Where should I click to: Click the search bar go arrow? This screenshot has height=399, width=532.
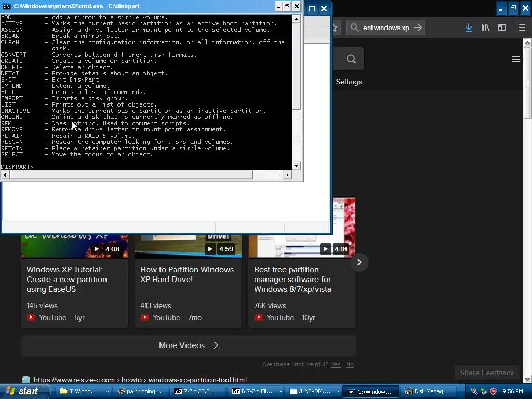418,28
